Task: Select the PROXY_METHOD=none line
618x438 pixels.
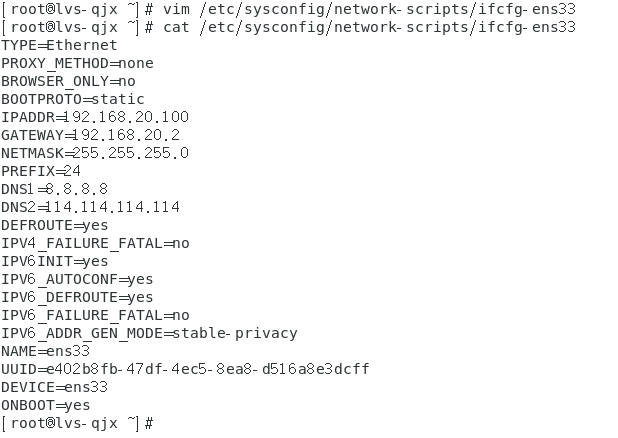Action: (x=77, y=63)
